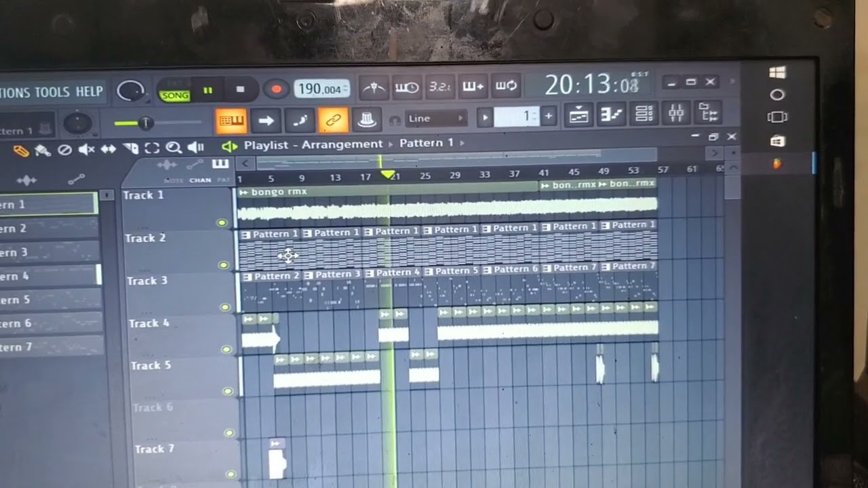Open the Piano roll view icon

click(x=611, y=115)
